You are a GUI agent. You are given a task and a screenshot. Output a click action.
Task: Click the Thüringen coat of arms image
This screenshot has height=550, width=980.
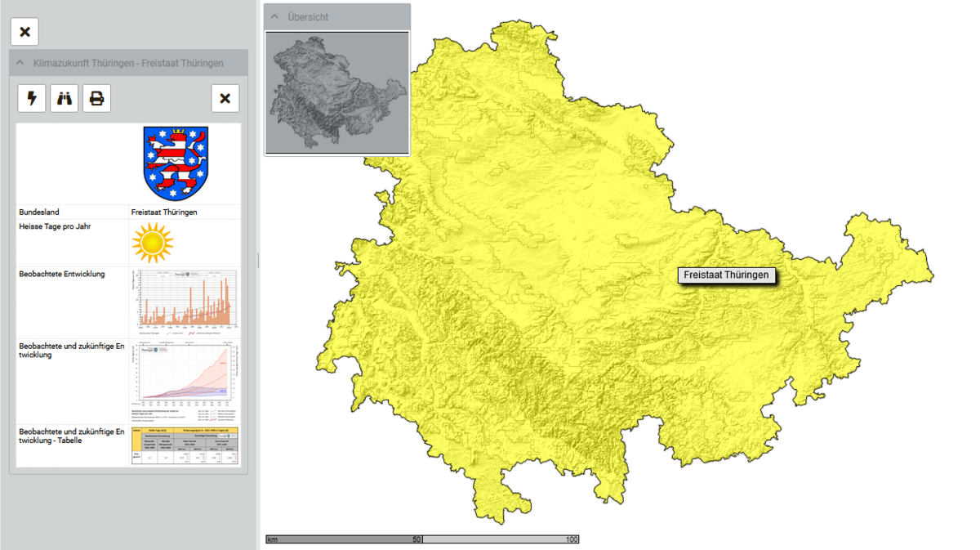pyautogui.click(x=176, y=163)
